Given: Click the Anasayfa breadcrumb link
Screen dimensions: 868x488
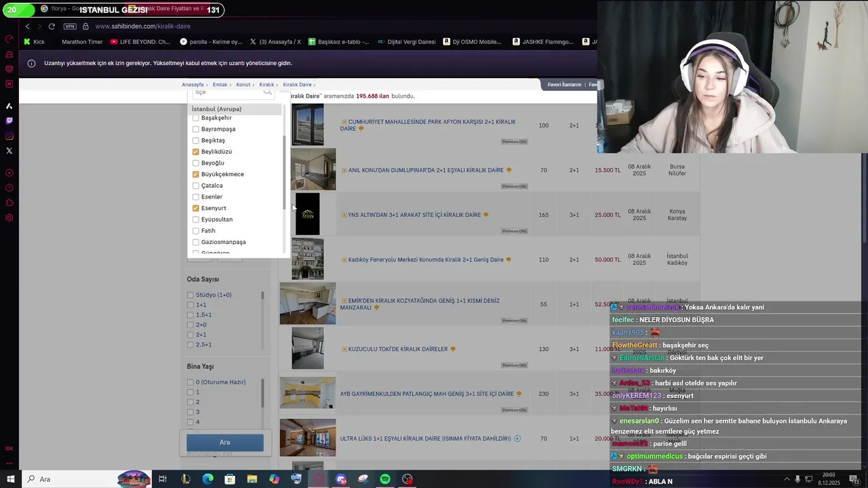Looking at the screenshot, I should 193,85.
